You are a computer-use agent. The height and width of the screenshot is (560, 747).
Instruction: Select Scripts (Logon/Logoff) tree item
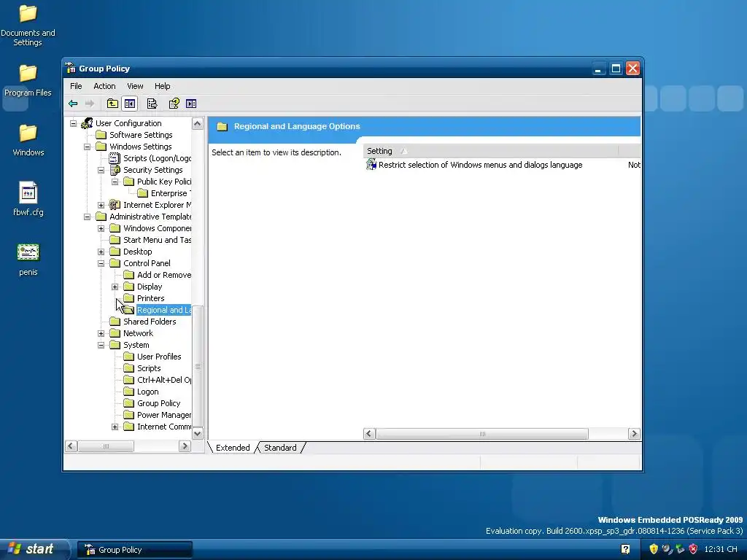[157, 158]
